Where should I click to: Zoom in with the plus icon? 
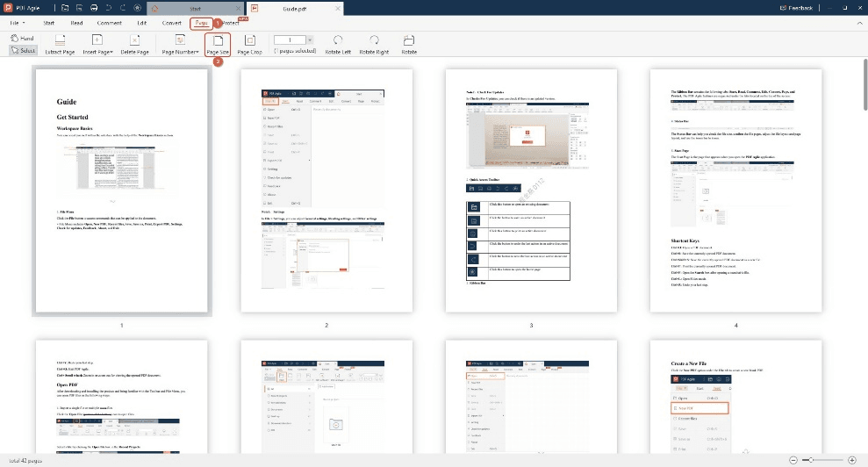point(852,460)
